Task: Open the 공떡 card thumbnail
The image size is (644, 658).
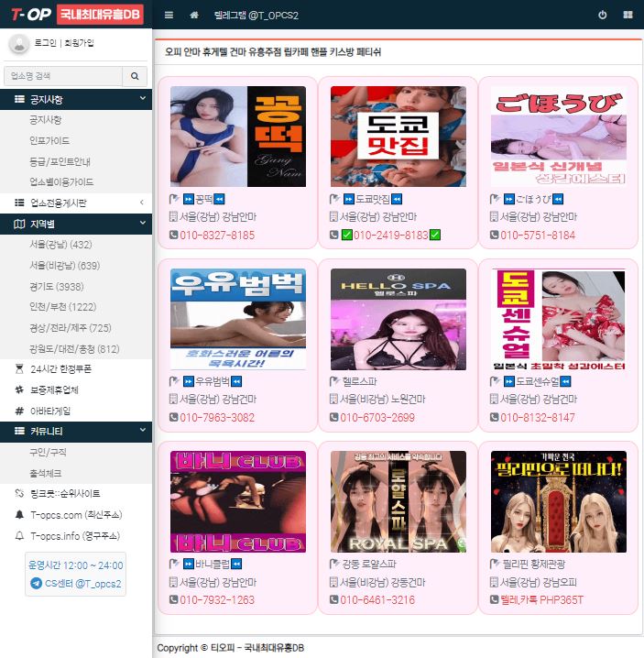Action: point(238,137)
